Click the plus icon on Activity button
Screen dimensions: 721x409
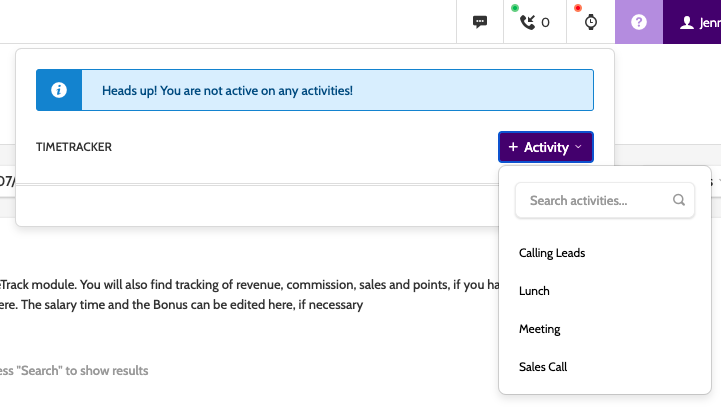click(x=513, y=147)
